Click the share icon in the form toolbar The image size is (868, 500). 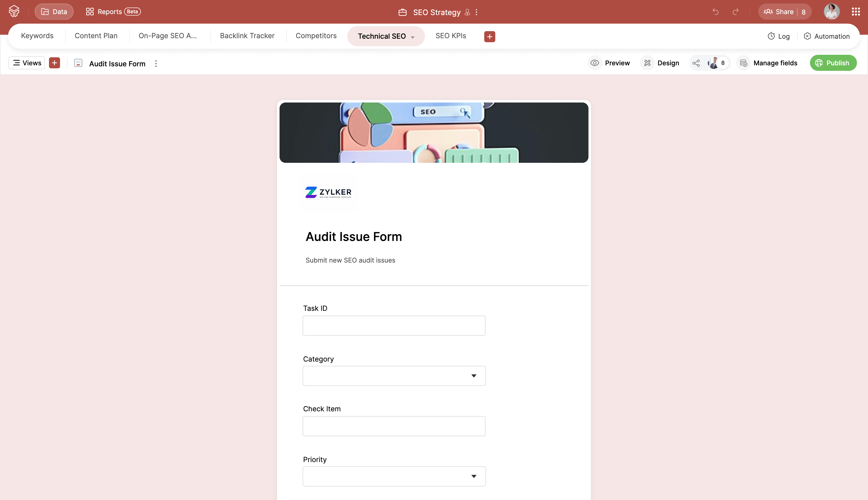696,63
